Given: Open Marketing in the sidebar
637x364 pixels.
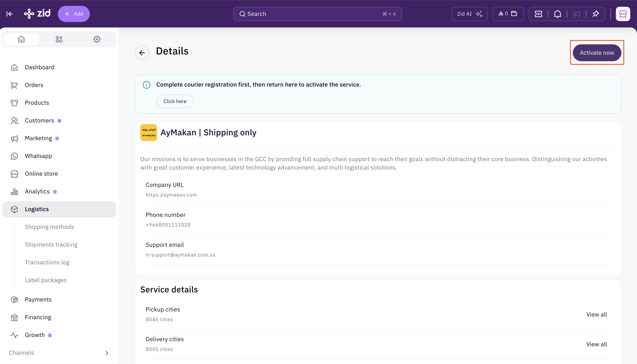Looking at the screenshot, I should (59, 138).
